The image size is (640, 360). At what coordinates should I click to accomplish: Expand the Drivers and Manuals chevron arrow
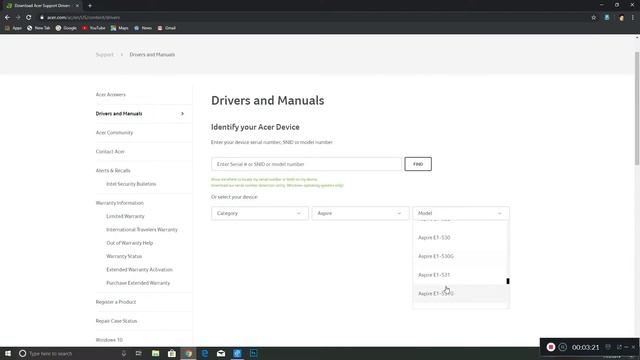click(x=182, y=113)
